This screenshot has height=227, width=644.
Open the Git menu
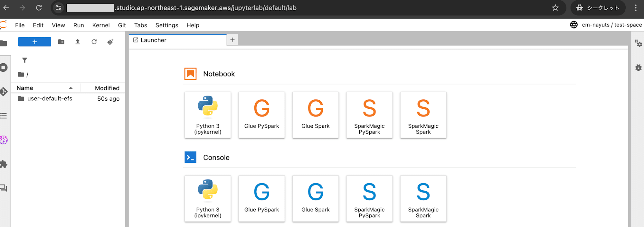[122, 25]
